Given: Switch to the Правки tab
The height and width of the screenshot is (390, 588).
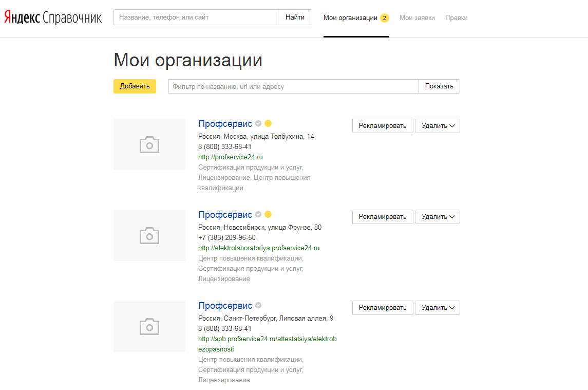Looking at the screenshot, I should [x=456, y=17].
